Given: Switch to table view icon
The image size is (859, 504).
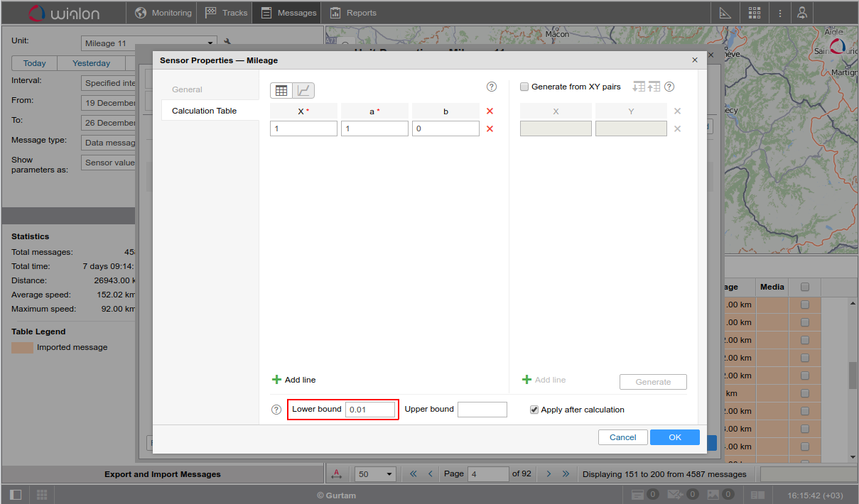Looking at the screenshot, I should pos(281,90).
